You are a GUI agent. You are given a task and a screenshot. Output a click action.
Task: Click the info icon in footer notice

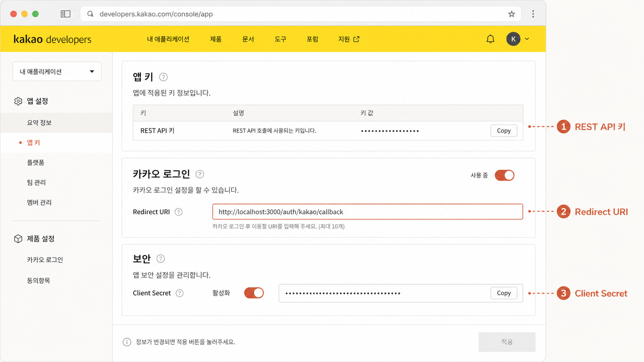127,342
